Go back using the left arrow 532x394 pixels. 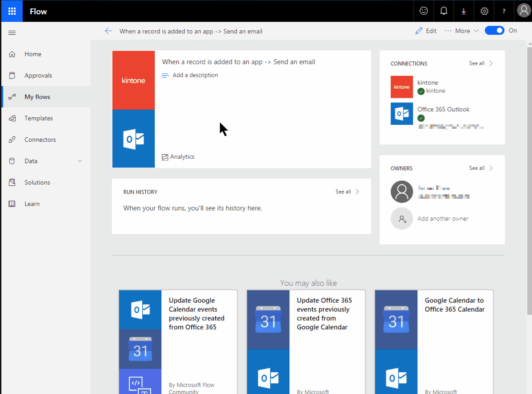pos(108,31)
